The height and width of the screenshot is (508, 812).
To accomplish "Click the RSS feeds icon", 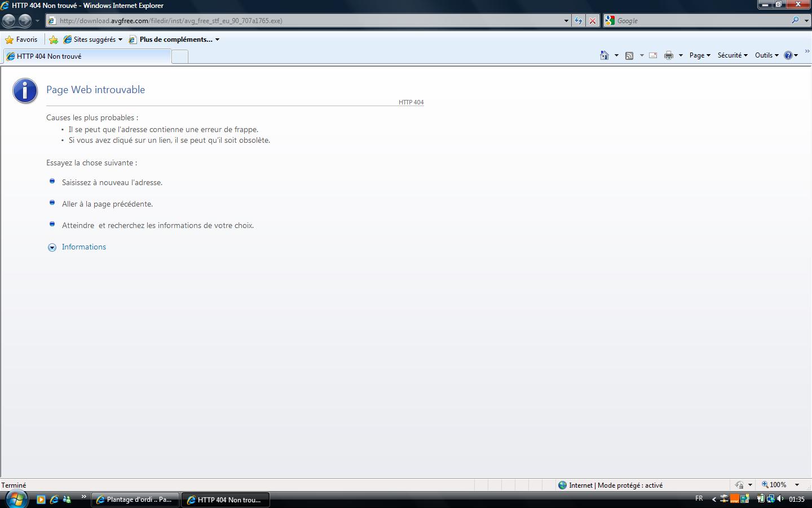I will click(x=629, y=55).
